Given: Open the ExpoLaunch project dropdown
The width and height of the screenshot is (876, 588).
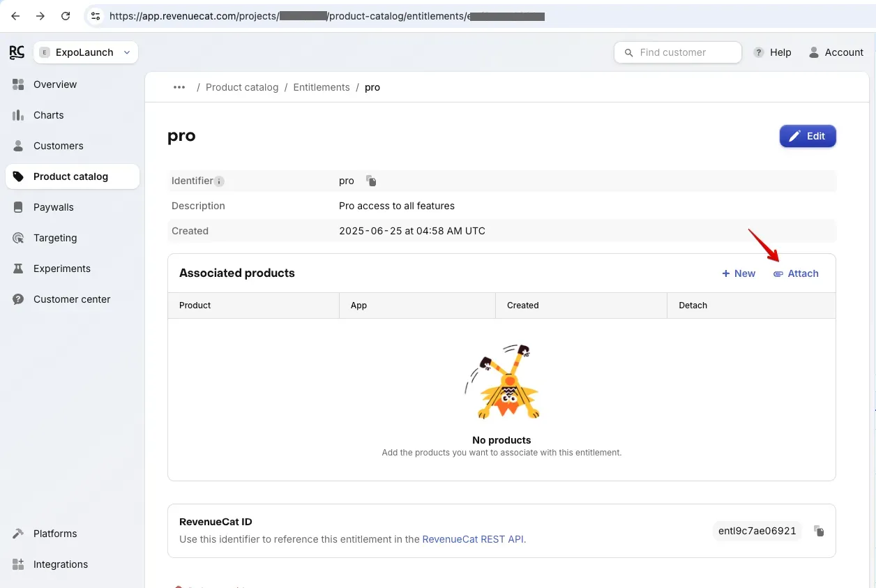Looking at the screenshot, I should pos(86,52).
